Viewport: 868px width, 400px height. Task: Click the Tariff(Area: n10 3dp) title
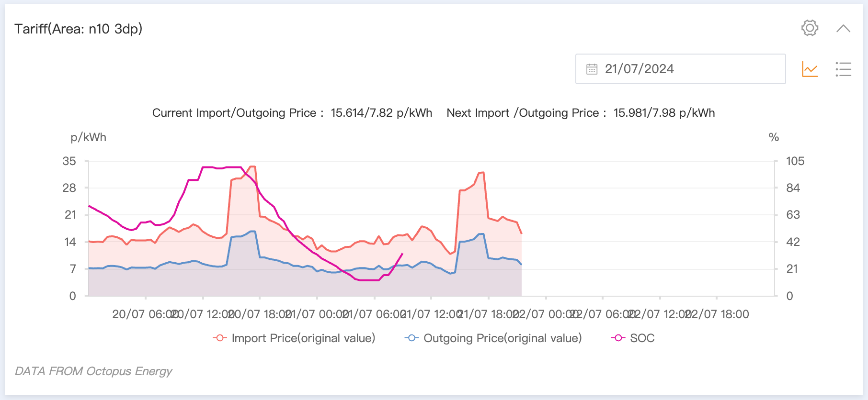pos(79,29)
